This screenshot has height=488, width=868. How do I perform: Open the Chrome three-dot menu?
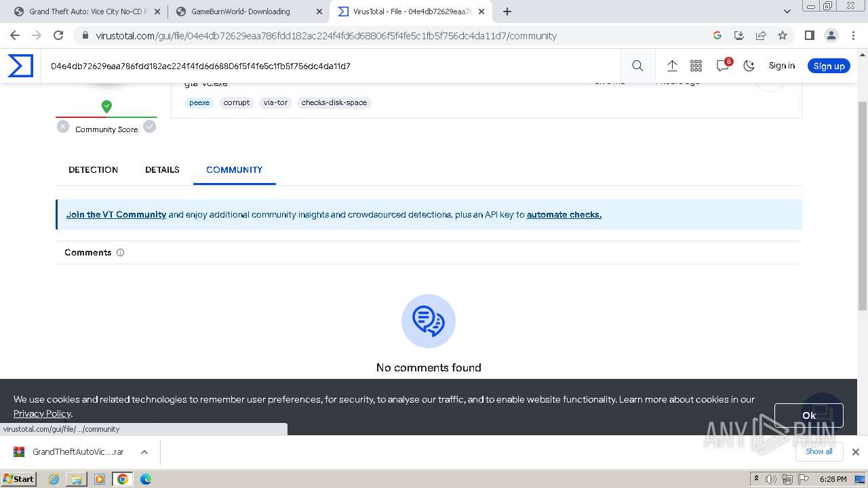click(x=852, y=35)
